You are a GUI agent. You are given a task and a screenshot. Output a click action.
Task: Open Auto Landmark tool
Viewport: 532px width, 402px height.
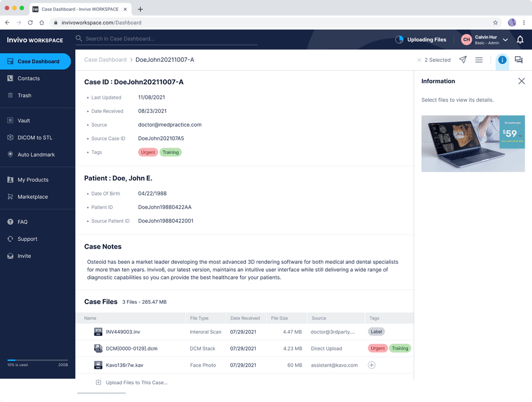click(36, 154)
